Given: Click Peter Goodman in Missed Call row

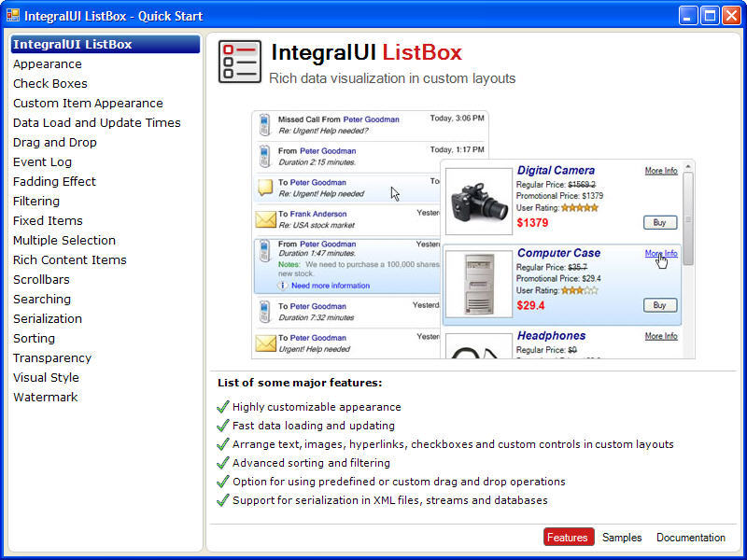Looking at the screenshot, I should pos(371,119).
